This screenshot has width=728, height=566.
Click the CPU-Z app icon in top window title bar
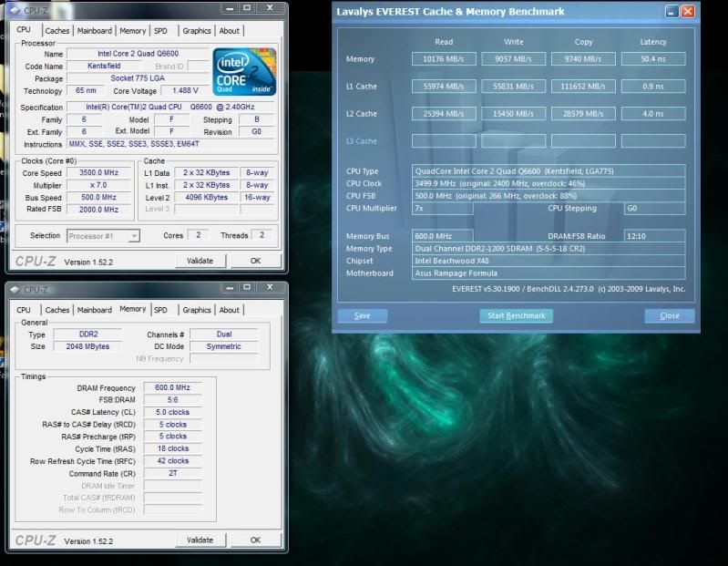click(x=15, y=10)
